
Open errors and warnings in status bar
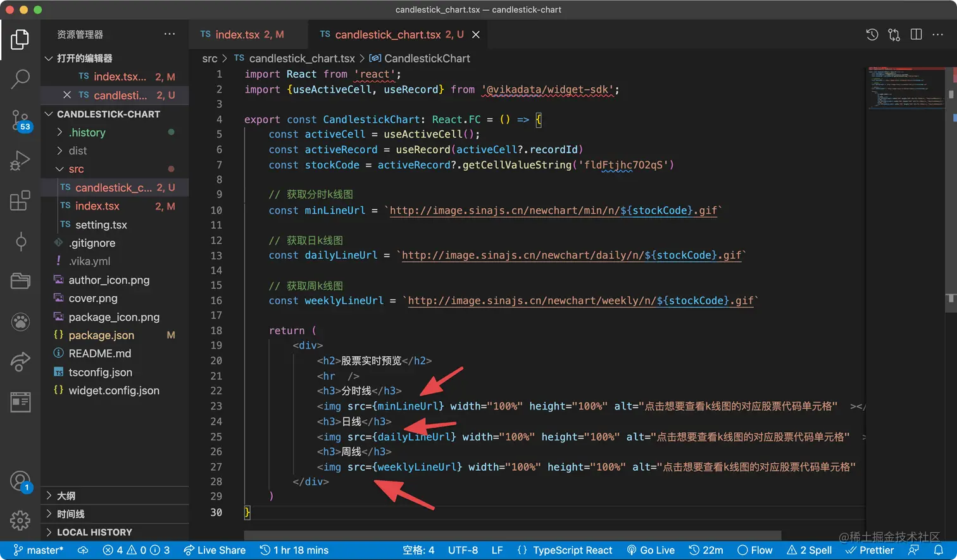click(x=136, y=551)
